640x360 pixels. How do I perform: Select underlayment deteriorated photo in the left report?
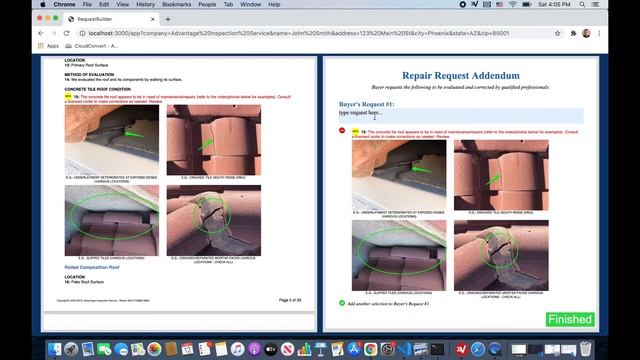(112, 140)
